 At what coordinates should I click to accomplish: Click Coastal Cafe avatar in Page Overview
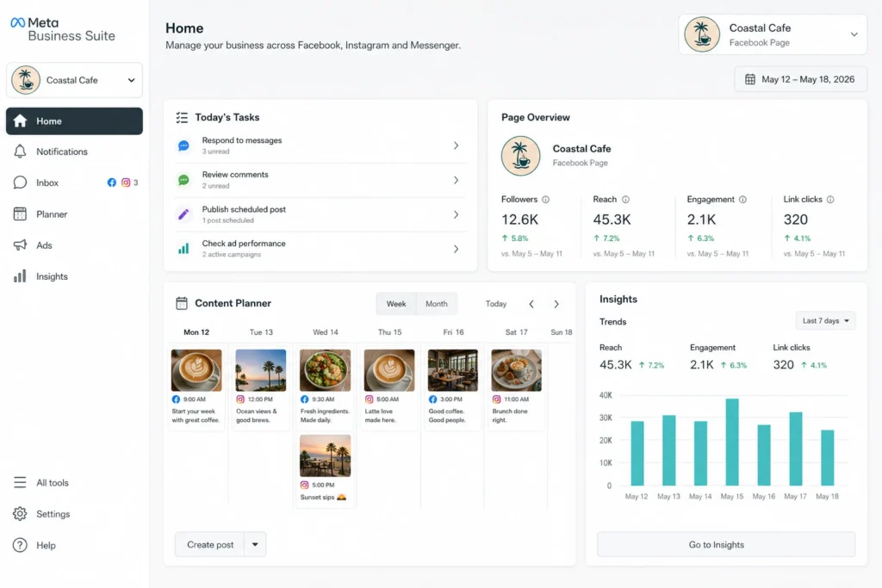click(520, 156)
